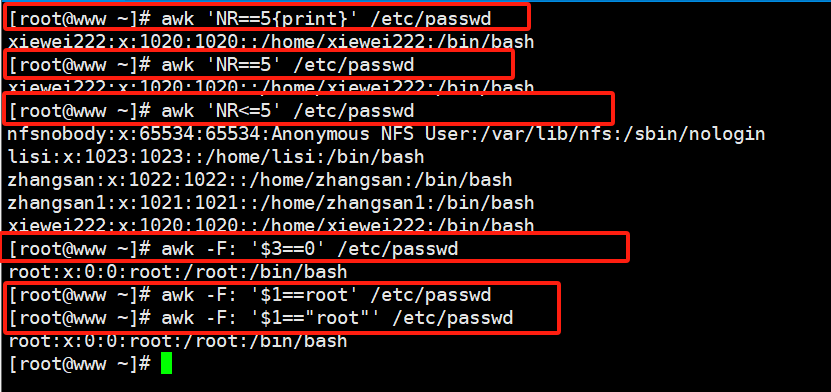Click the xiewei222 line above $3==0 command
831x392 pixels.
pos(271,224)
